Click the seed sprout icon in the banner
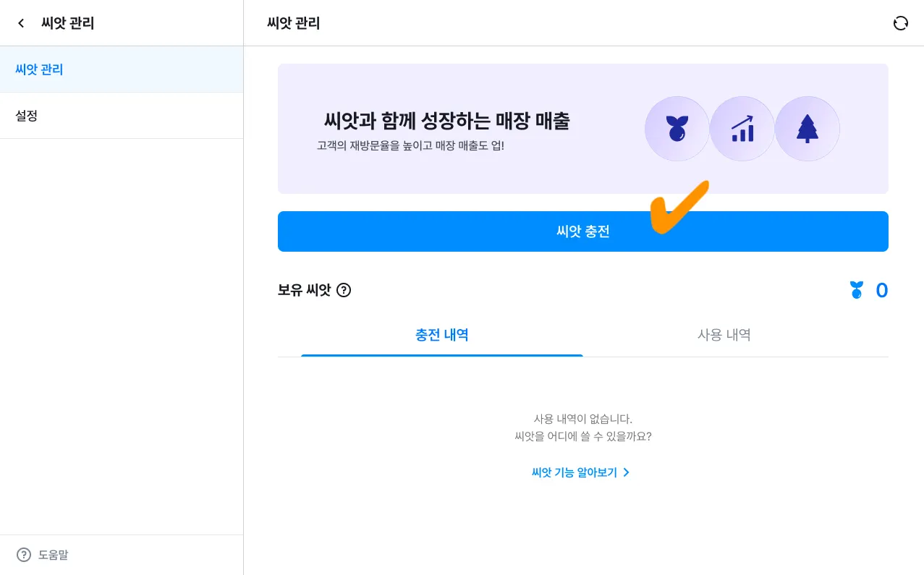The image size is (924, 575). [677, 129]
